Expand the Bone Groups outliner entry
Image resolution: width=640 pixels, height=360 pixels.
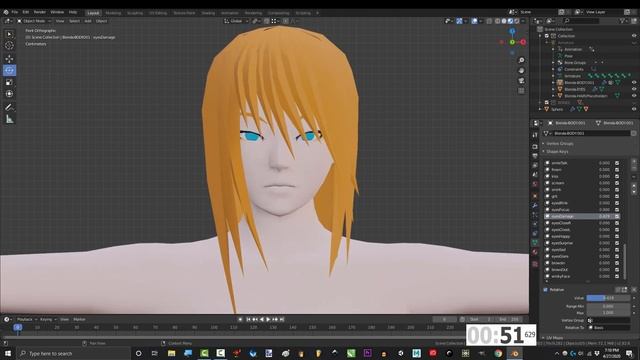(x=554, y=62)
